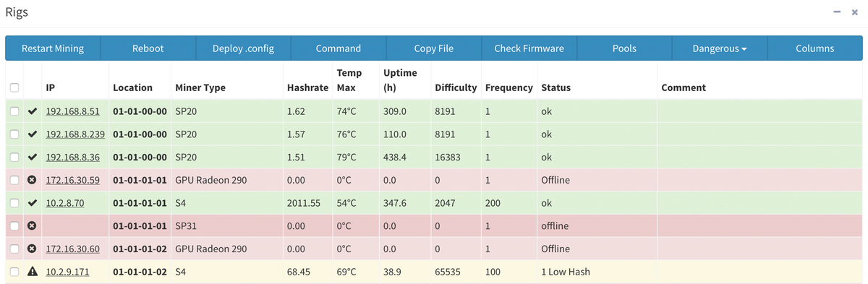Click the frequency value 200

tap(493, 203)
